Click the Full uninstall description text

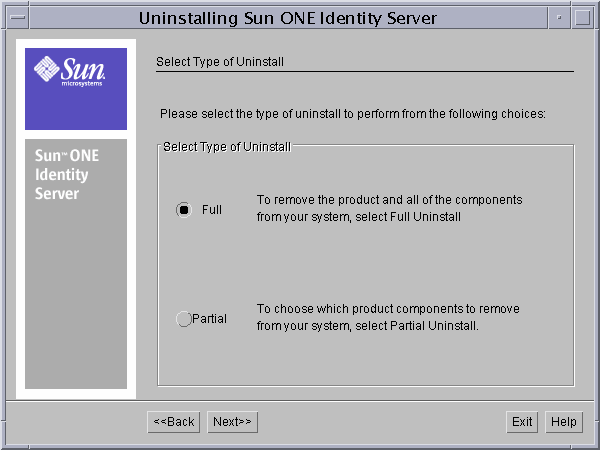pos(389,208)
